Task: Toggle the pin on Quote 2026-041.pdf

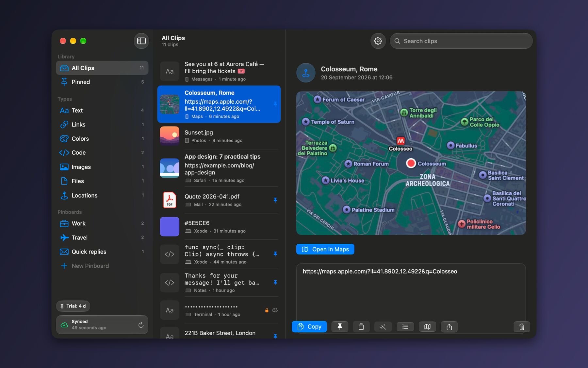Action: click(275, 200)
